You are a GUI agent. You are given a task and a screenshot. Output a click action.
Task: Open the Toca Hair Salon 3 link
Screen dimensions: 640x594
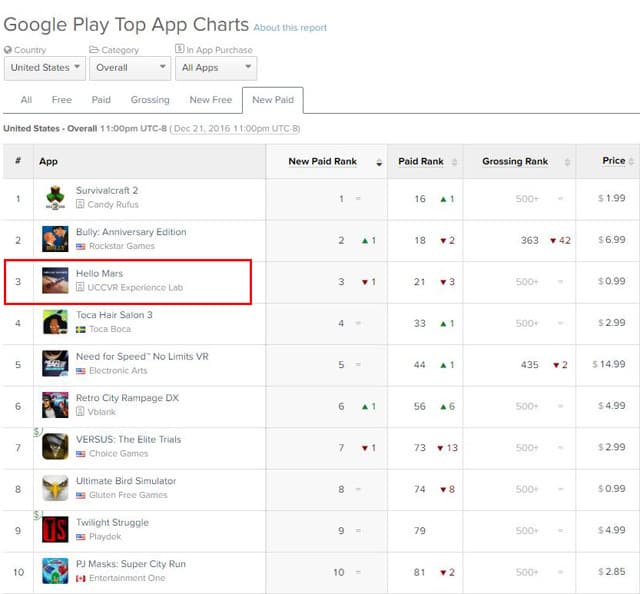pyautogui.click(x=114, y=315)
